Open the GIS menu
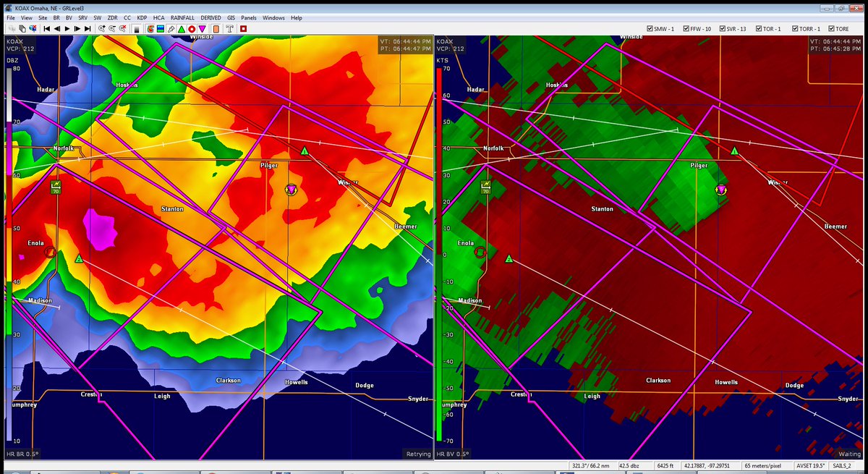Image resolution: width=868 pixels, height=474 pixels. [x=231, y=17]
